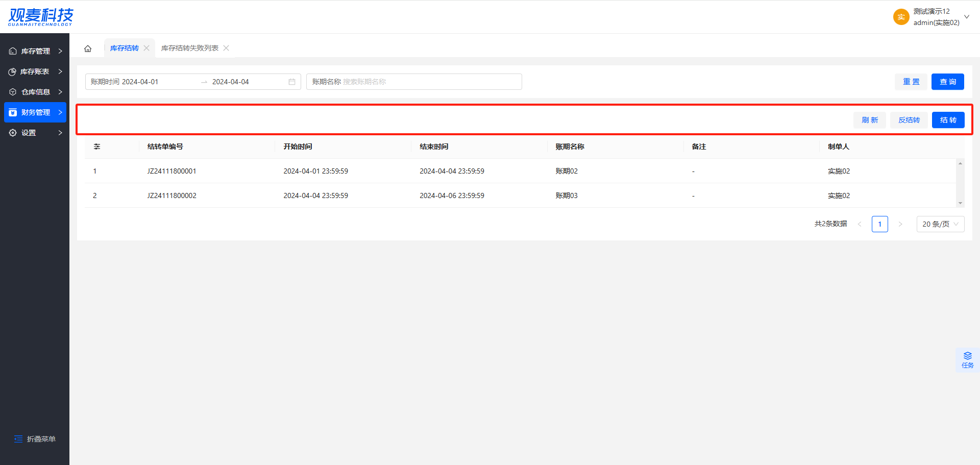Click the 账期名称 column header

tap(570, 146)
